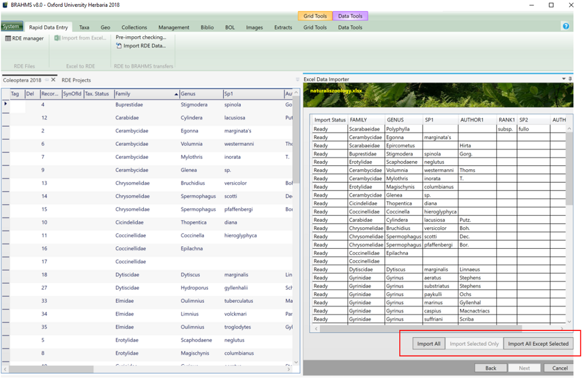Open Excel Data Importer panel dropdown arrow
This screenshot has width=588, height=380.
[563, 79]
